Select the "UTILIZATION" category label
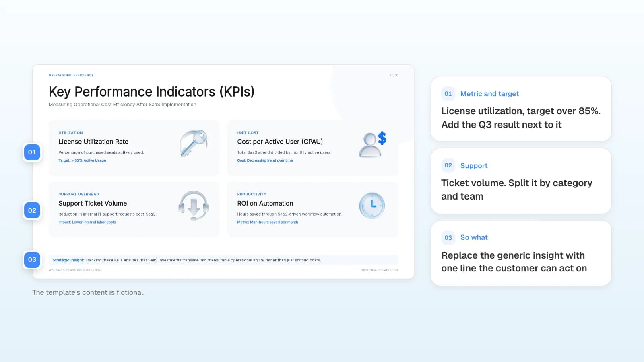This screenshot has width=644, height=362. (x=70, y=133)
